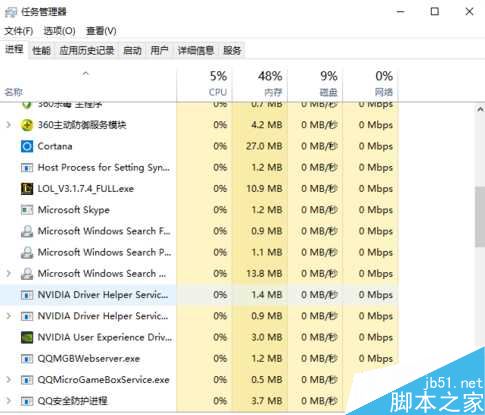The width and height of the screenshot is (485, 415).
Task: Click the 13.8 MB memory value
Action: 264,274
